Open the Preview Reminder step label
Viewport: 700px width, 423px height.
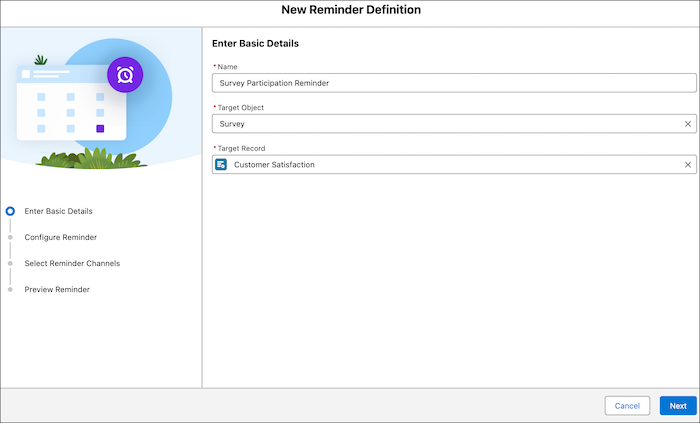point(57,289)
